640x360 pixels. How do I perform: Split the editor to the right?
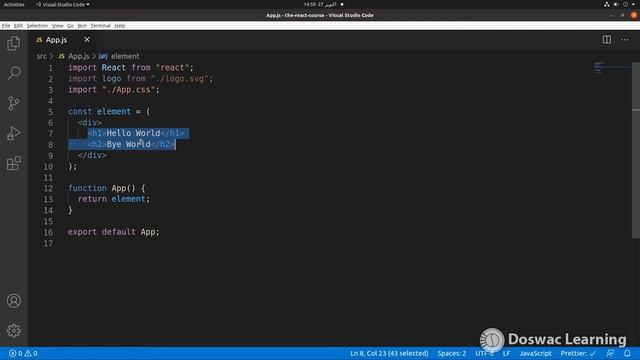coord(607,40)
